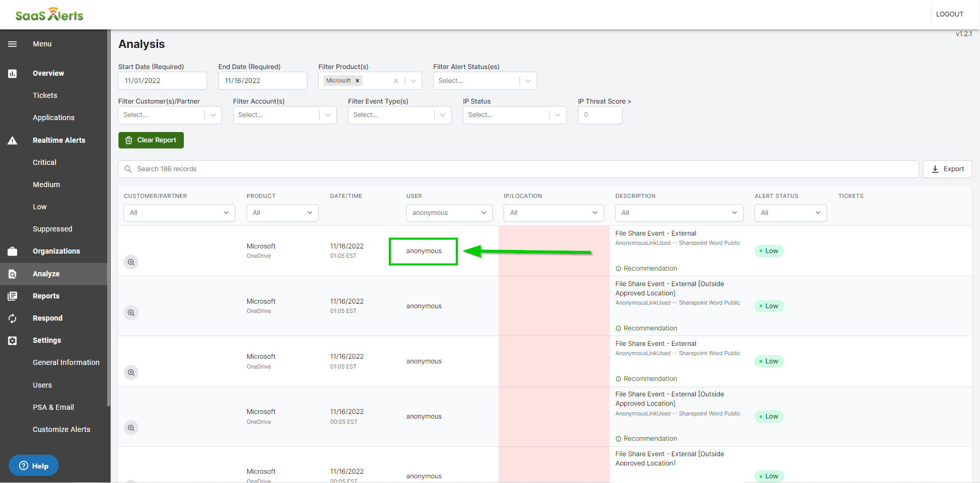980x483 pixels.
Task: Remove the Microsoft product filter tag
Action: tap(357, 81)
